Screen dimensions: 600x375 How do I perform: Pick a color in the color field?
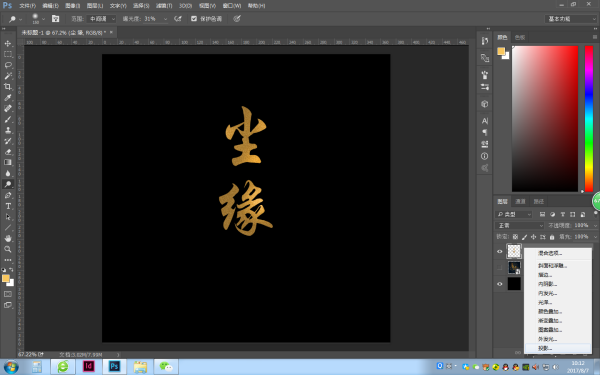545,119
